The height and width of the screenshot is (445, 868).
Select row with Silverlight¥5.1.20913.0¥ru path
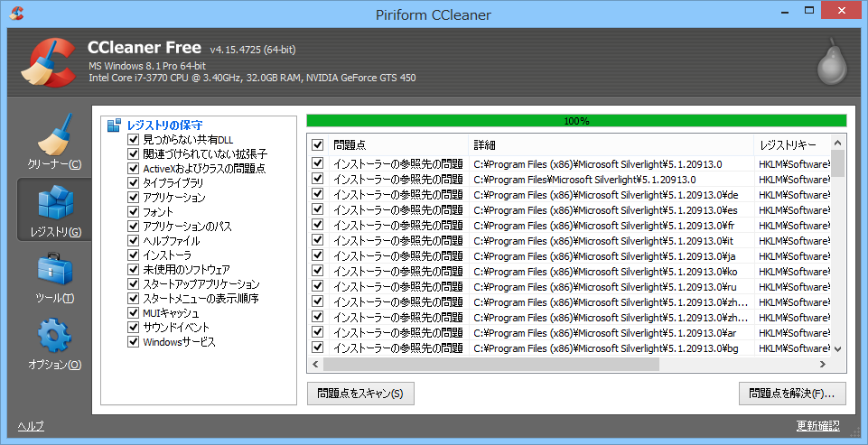570,287
